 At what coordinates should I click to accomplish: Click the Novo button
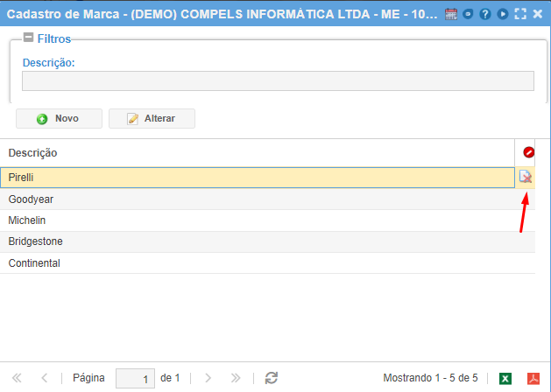point(59,119)
